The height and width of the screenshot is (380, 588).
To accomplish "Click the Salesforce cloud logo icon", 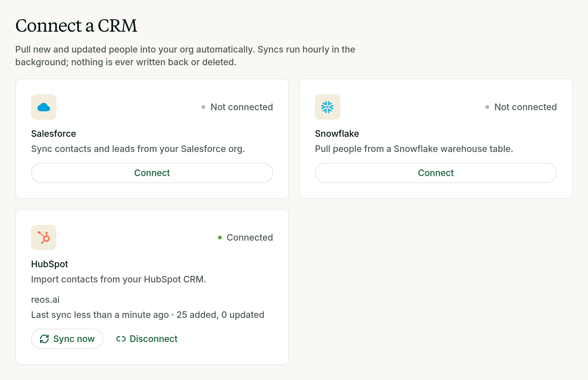I will (44, 107).
